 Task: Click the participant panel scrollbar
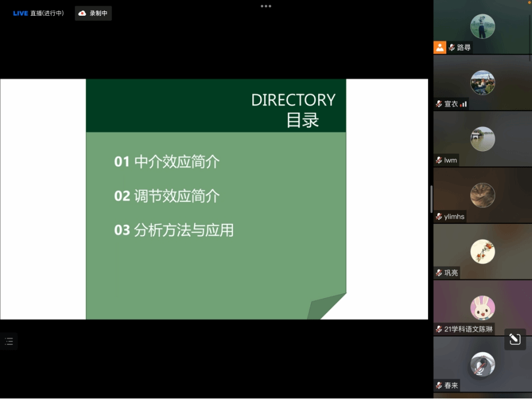530,34
